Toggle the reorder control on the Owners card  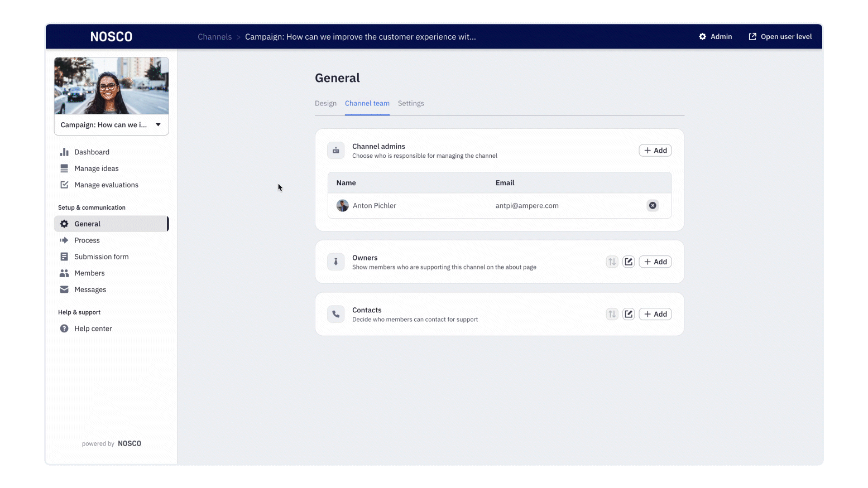(x=612, y=262)
